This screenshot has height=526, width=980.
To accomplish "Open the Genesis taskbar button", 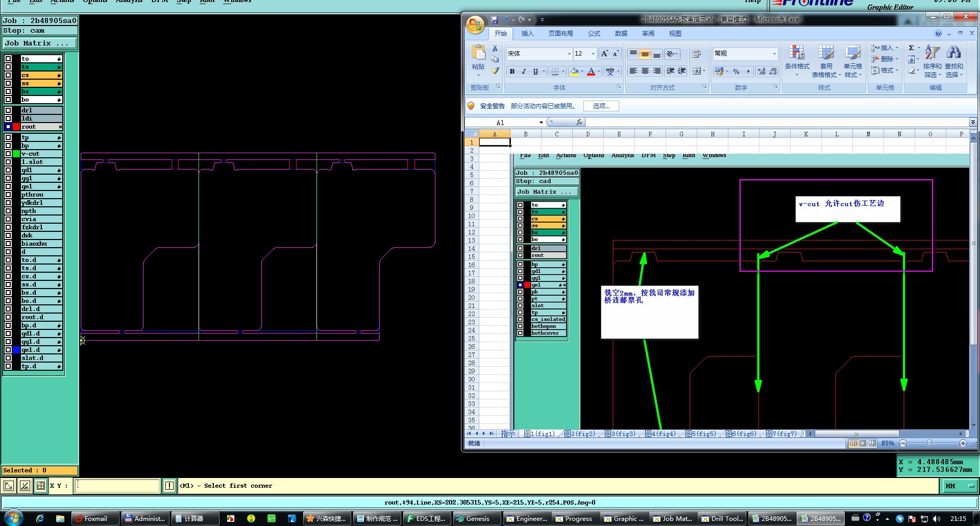I will [477, 518].
